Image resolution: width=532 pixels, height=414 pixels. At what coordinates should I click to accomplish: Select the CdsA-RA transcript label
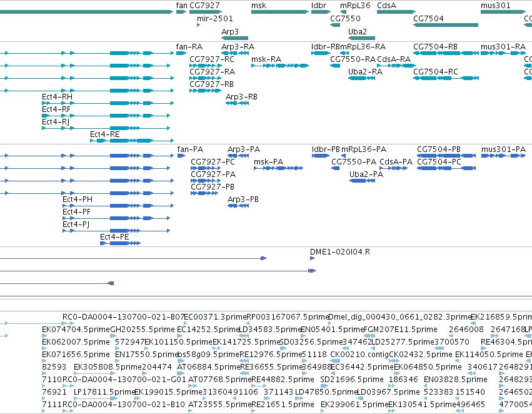[394, 59]
